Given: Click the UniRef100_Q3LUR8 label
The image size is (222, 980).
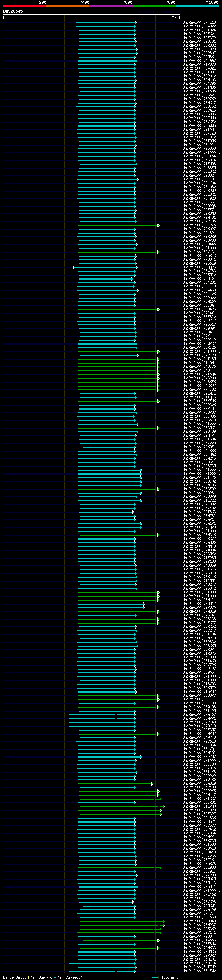Looking at the screenshot, I should click(199, 49).
